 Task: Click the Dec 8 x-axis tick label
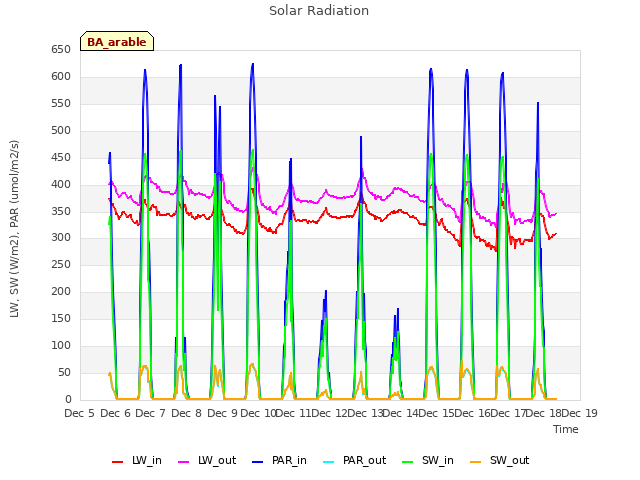coord(187,413)
